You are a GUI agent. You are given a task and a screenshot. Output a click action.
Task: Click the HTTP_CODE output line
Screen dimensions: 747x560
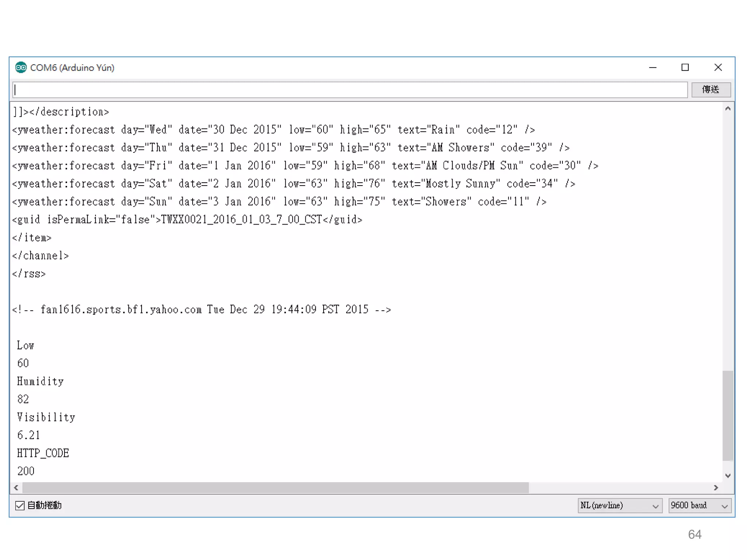coord(43,453)
